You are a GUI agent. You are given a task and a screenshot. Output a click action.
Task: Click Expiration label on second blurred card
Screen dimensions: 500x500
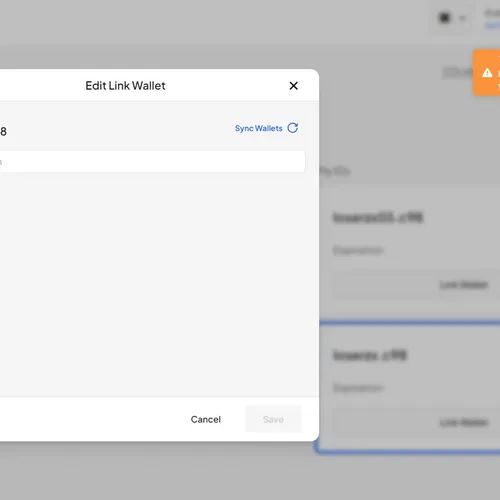(358, 388)
